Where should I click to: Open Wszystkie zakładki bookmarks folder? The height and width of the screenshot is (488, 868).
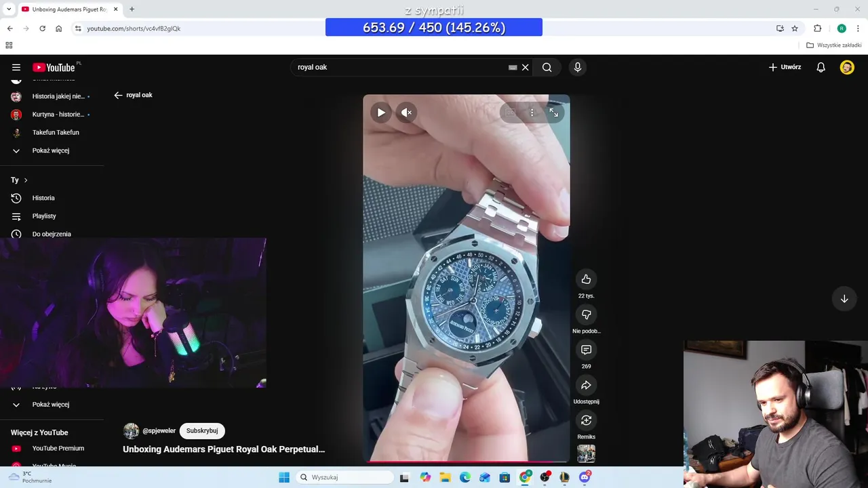pyautogui.click(x=834, y=45)
